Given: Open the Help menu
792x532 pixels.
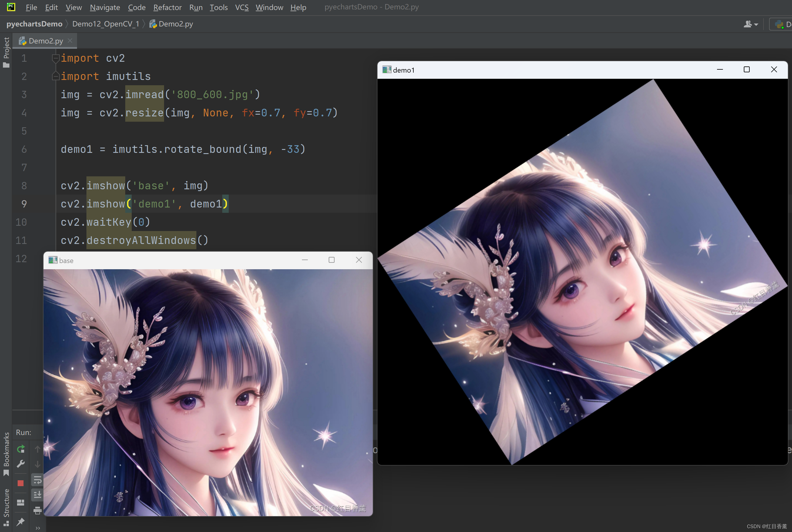Looking at the screenshot, I should pyautogui.click(x=298, y=7).
